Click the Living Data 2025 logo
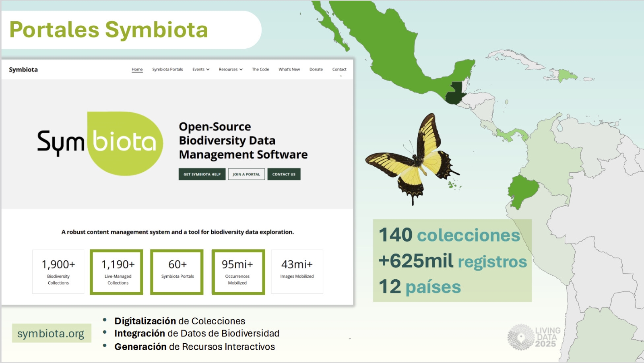Viewport: 644px width, 363px height. pos(534,337)
